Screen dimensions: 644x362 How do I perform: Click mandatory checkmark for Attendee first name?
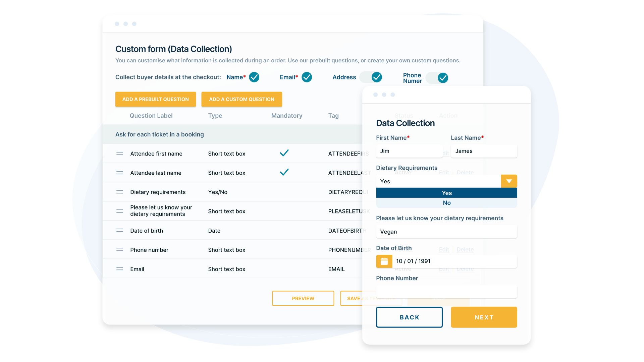pyautogui.click(x=284, y=153)
